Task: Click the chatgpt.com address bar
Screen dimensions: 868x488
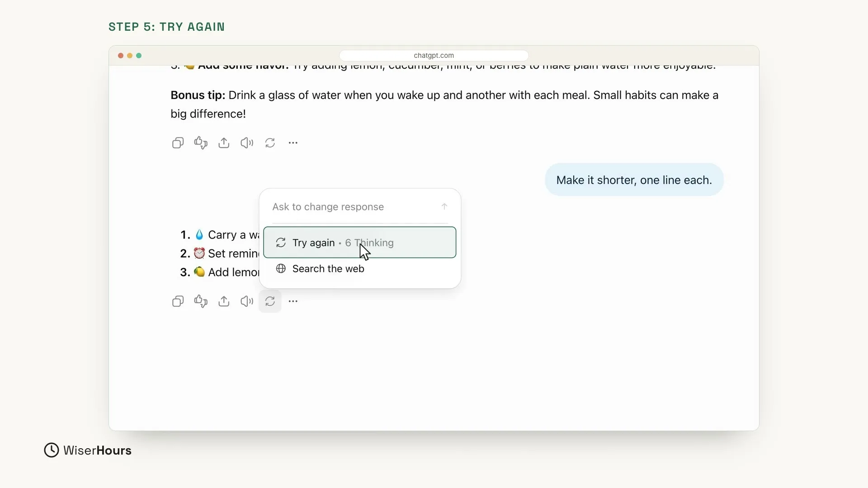Action: [434, 56]
